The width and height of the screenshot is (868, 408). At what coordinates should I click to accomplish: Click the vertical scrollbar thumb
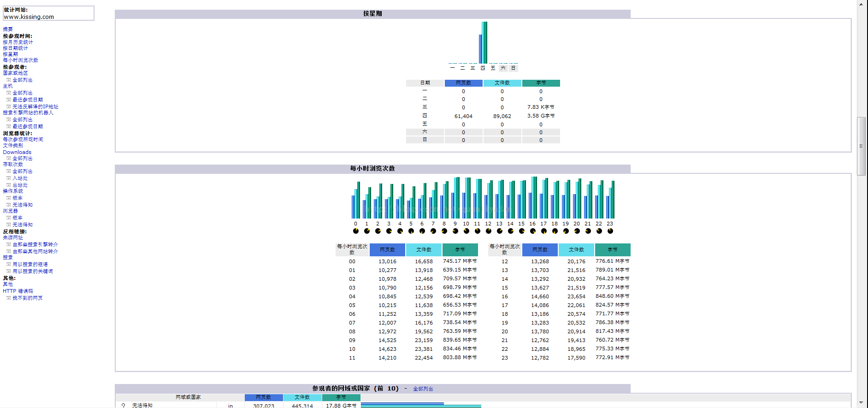click(x=861, y=146)
